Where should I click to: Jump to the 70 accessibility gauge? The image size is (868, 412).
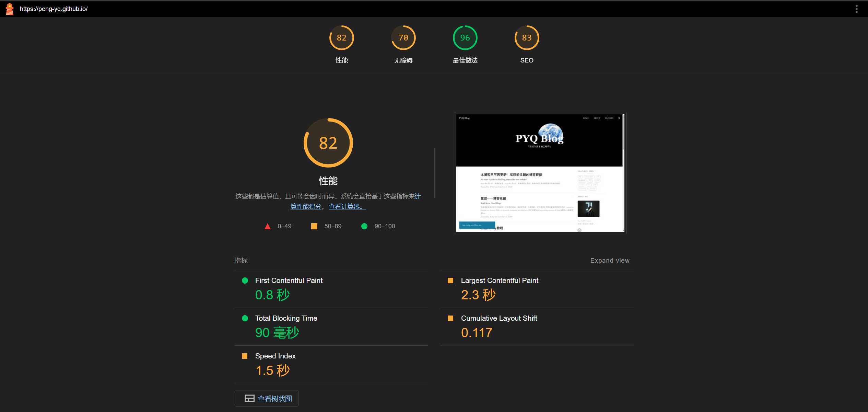click(403, 38)
